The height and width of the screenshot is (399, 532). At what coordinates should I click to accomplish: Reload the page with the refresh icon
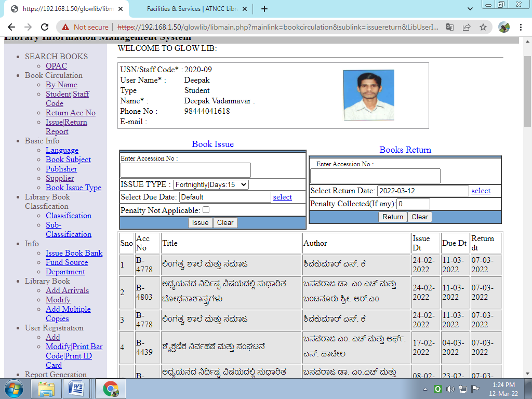[45, 27]
